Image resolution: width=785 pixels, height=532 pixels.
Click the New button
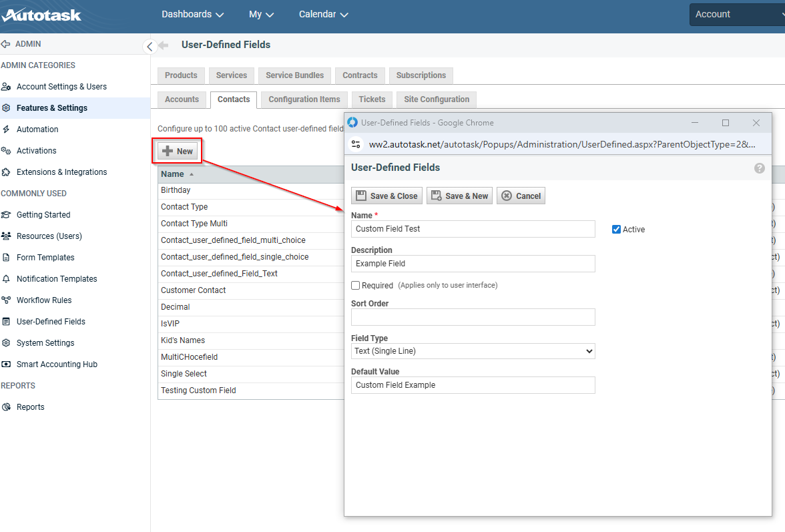pos(178,152)
